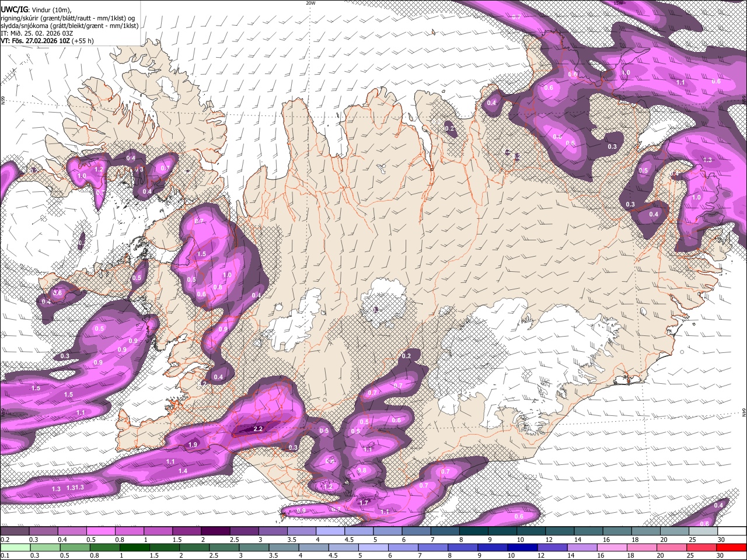This screenshot has width=747, height=560.
Task: Pick the green-legend swatch for 2 to 2.5
Action: (x=194, y=547)
